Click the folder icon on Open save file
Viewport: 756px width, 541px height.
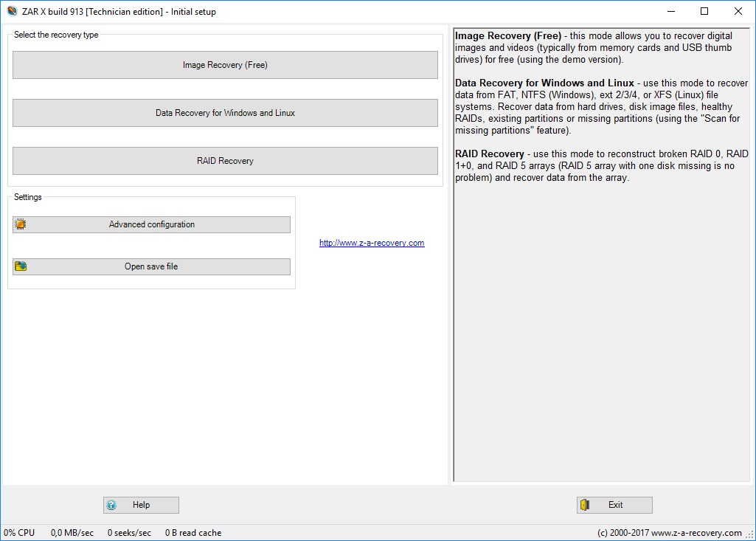point(20,266)
